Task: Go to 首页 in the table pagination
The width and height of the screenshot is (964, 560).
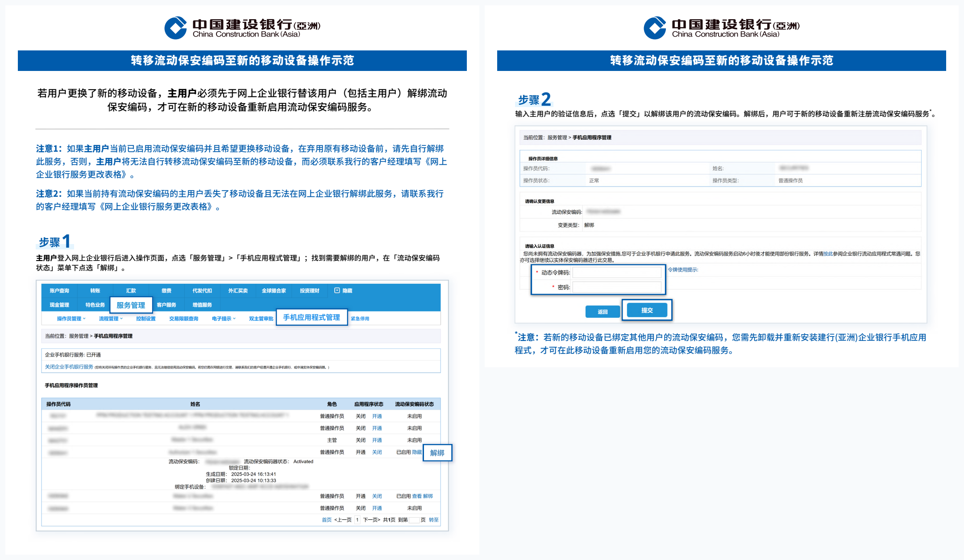Action: pos(327,520)
